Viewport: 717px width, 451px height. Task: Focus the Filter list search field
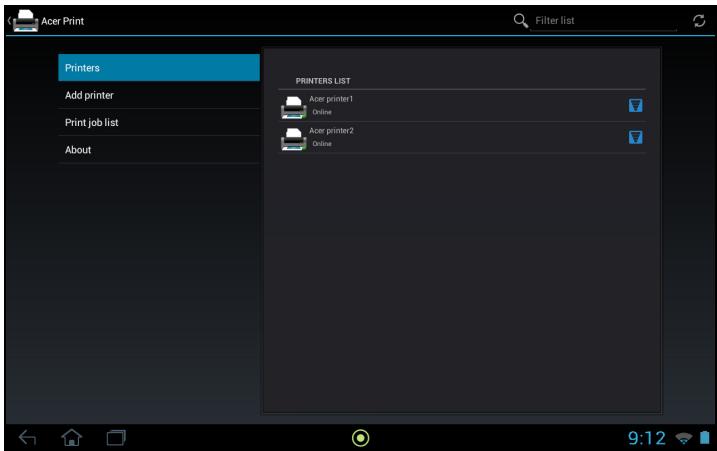604,21
